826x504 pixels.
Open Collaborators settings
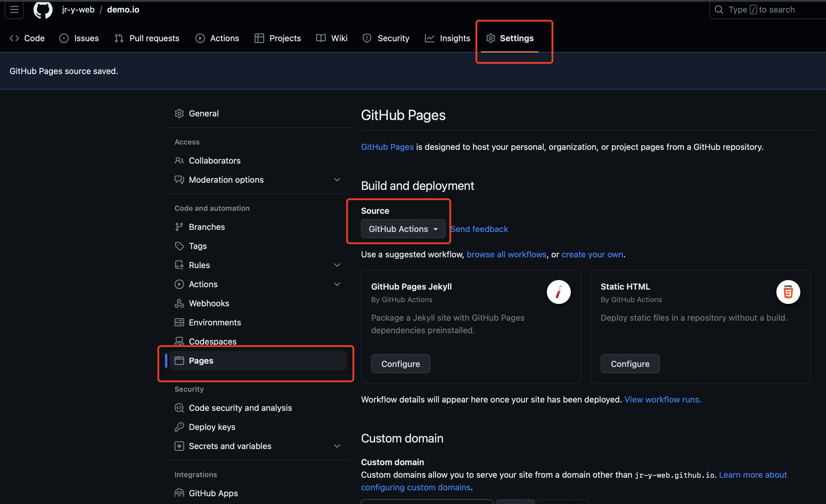[x=258, y=160]
